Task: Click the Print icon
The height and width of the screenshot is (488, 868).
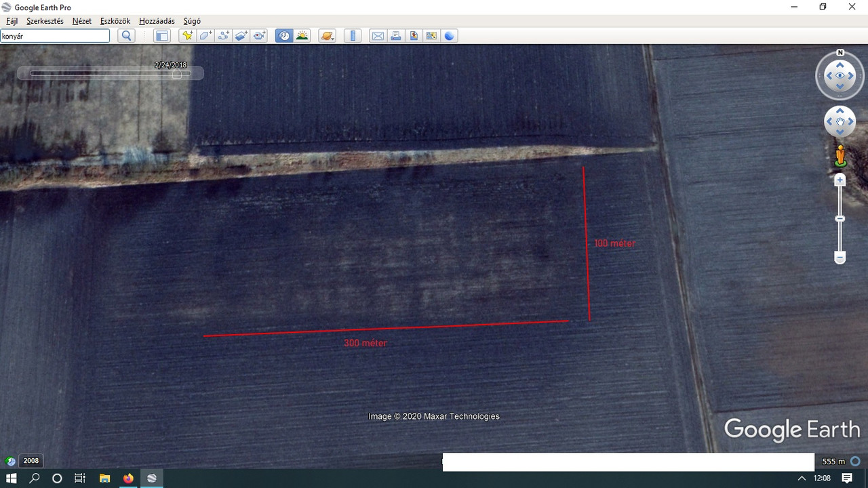Action: click(396, 36)
